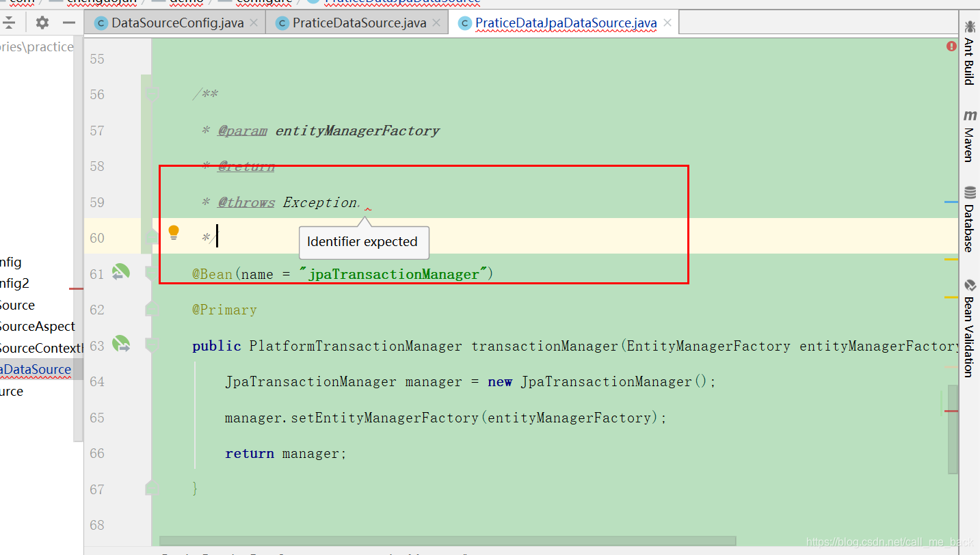Click the intention lightbulb on line 60
Screen dimensions: 980x555
pyautogui.click(x=174, y=232)
